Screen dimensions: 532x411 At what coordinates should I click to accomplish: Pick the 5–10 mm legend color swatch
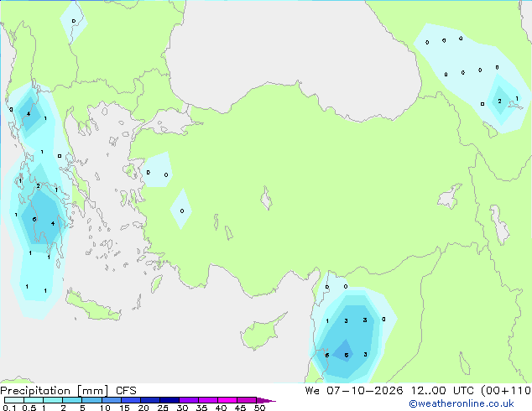coord(91,400)
